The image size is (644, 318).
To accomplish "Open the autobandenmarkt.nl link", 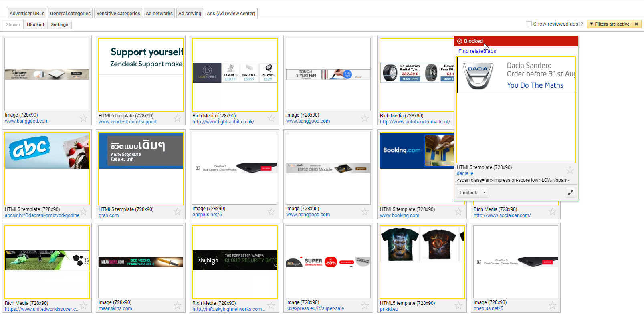I will pyautogui.click(x=415, y=122).
